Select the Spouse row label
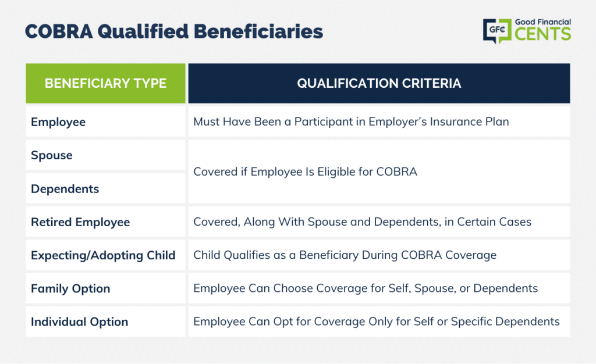The width and height of the screenshot is (596, 364). (52, 155)
